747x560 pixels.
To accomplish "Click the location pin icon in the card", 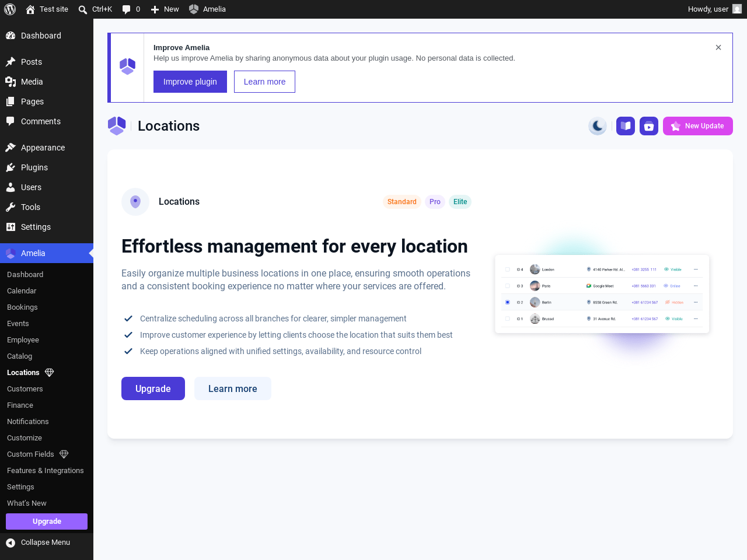I will coord(135,202).
